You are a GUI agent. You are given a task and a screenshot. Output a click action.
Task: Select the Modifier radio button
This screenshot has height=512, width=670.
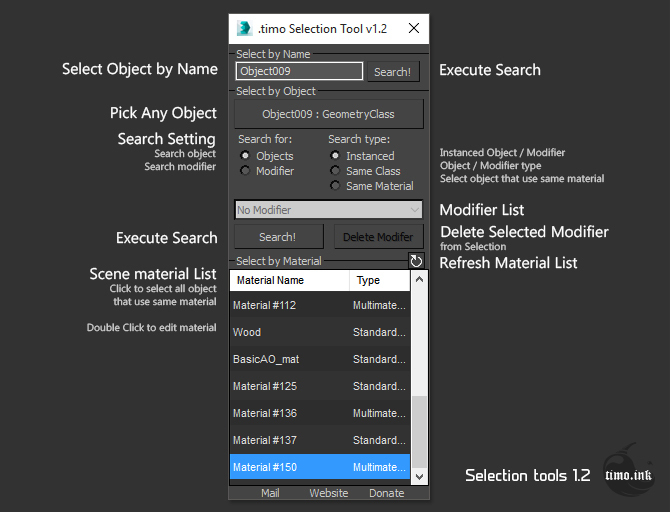[x=246, y=171]
